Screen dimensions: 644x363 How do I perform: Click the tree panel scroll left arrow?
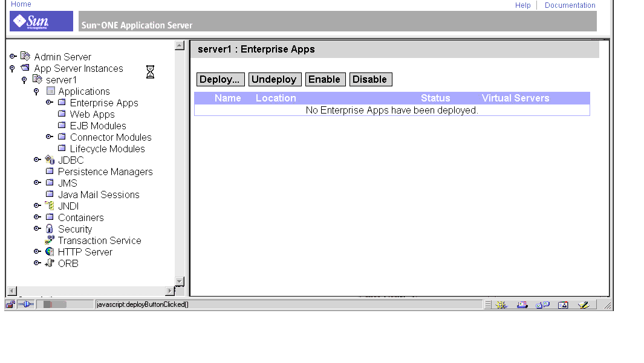point(12,291)
